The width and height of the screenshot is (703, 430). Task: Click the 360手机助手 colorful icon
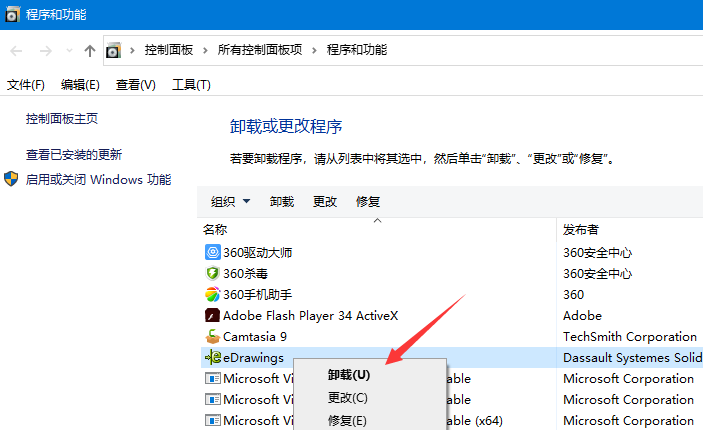[213, 294]
